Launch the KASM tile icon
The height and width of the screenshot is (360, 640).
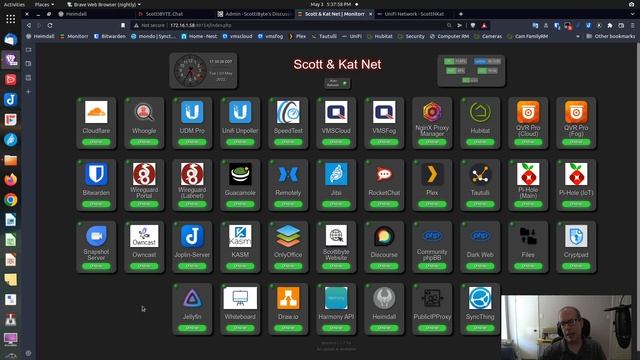[x=240, y=236]
